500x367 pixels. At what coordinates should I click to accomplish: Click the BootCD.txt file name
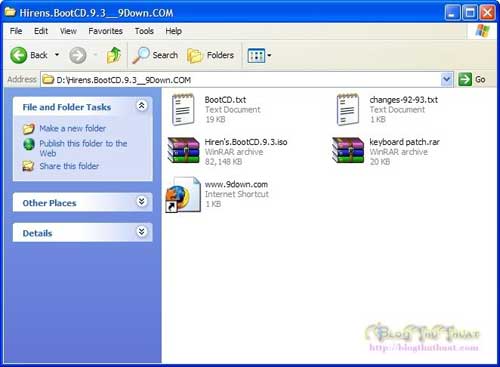[225, 100]
